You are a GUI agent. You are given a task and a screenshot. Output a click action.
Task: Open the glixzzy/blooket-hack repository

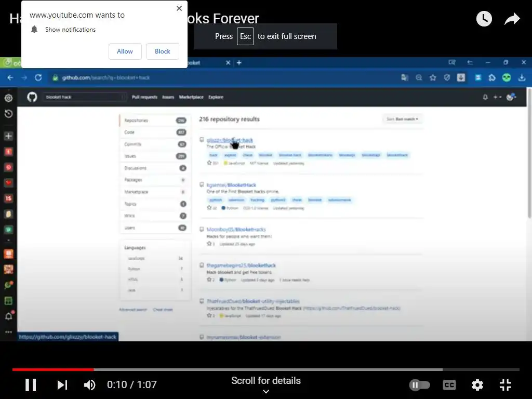click(x=230, y=140)
